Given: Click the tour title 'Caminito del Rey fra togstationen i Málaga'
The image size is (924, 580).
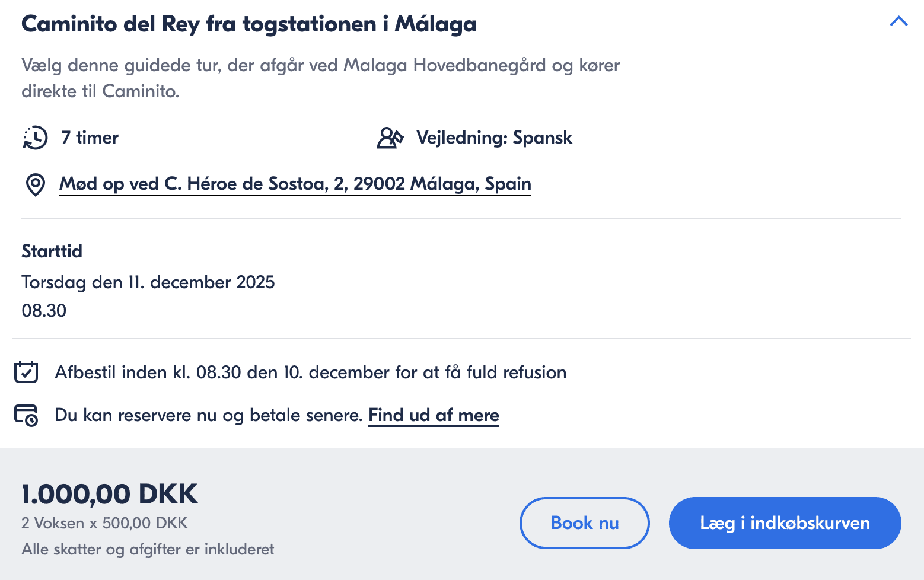Looking at the screenshot, I should coord(248,24).
